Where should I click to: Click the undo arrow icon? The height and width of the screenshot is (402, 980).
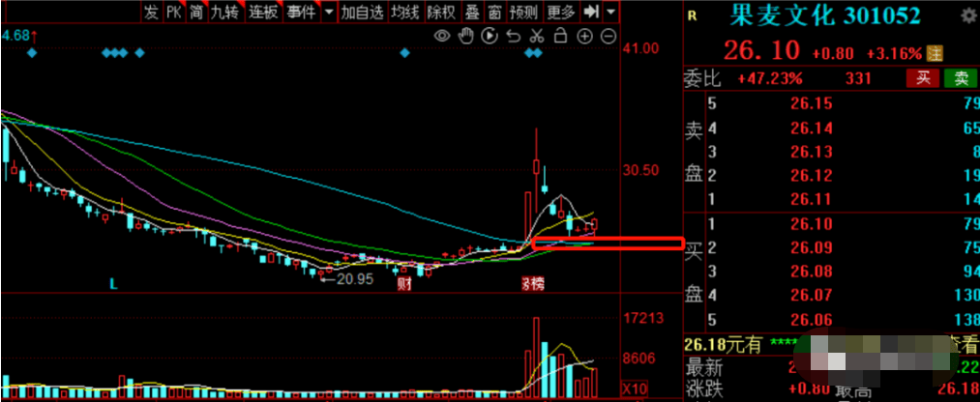[513, 36]
